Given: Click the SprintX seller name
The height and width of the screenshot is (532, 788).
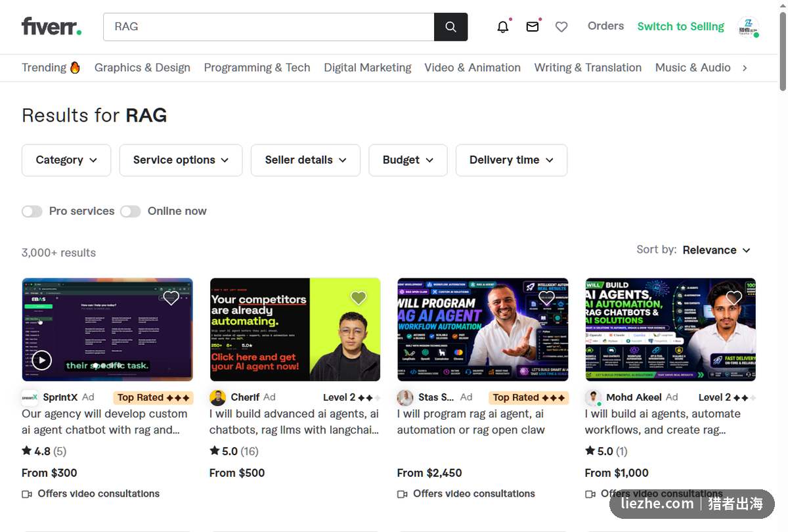Looking at the screenshot, I should point(60,397).
